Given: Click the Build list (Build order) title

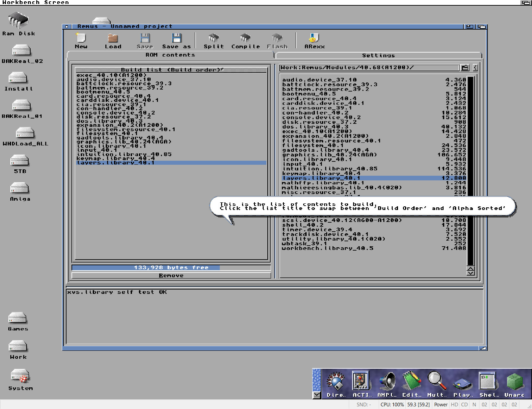Looking at the screenshot, I should click(x=171, y=70).
